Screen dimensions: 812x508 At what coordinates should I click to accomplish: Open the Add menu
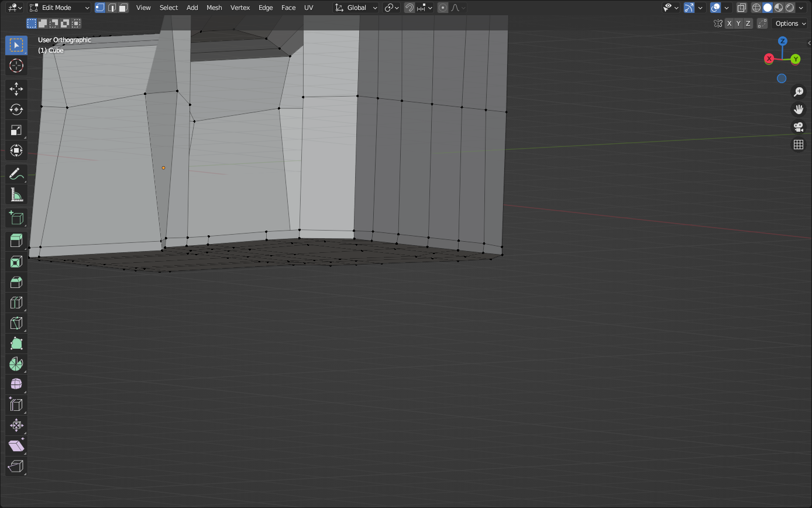tap(192, 8)
